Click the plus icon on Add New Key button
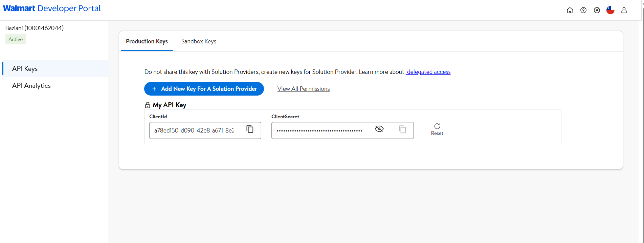644x243 pixels. [x=154, y=89]
